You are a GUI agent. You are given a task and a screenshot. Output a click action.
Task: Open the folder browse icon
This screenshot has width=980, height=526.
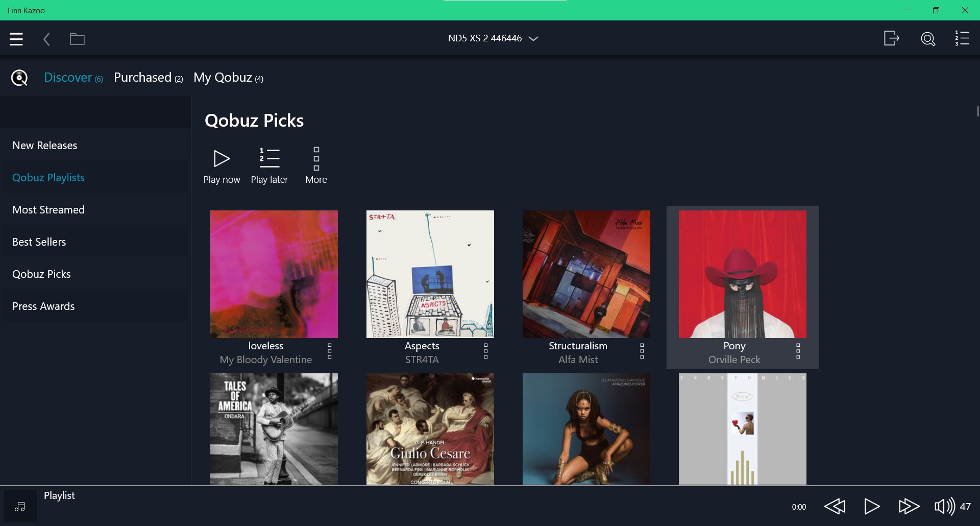[x=77, y=39]
